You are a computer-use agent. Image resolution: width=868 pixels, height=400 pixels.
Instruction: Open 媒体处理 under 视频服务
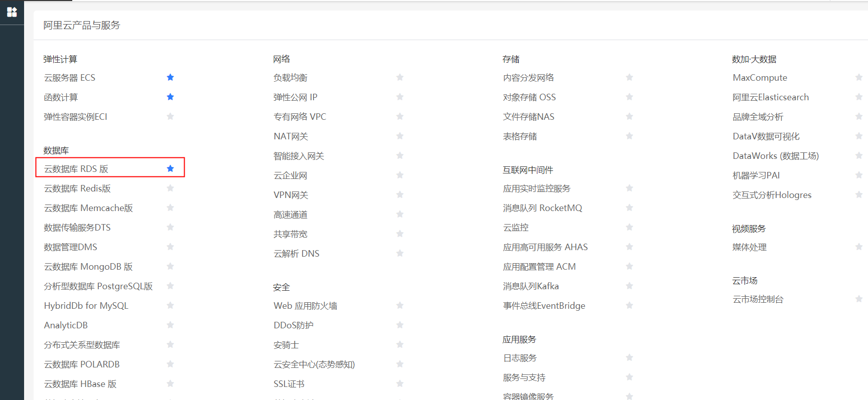click(x=749, y=247)
